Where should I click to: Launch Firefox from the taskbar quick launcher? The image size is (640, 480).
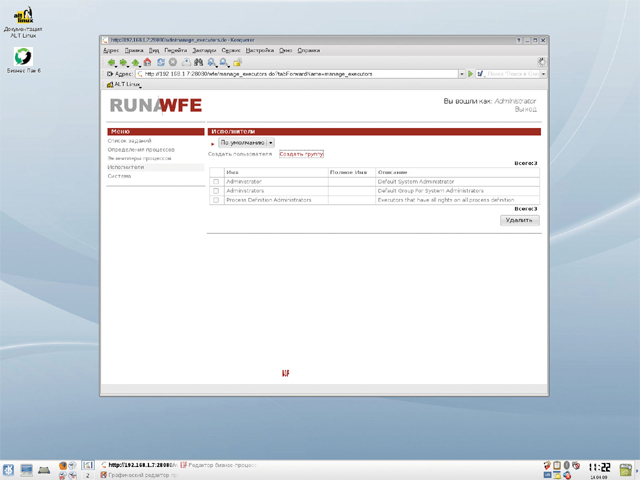pos(62,465)
